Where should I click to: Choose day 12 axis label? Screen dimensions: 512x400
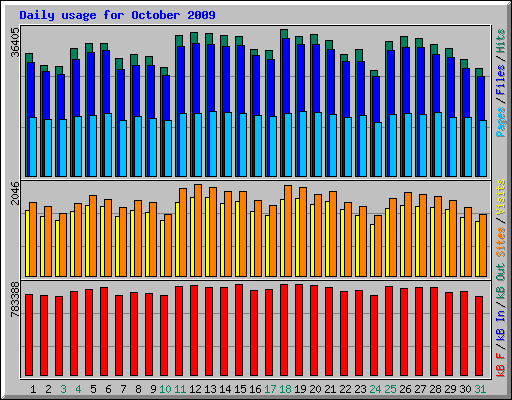click(x=195, y=389)
